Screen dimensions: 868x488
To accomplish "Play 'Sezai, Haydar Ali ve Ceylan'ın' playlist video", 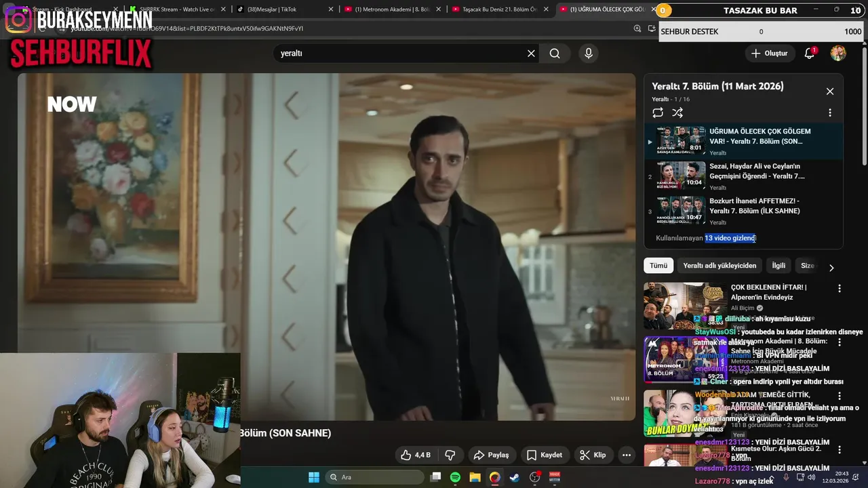I will 743,176.
